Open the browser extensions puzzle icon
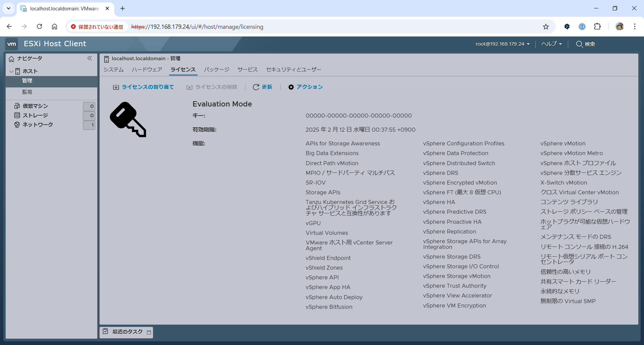Screen dimensions: 644x345 coord(597,26)
